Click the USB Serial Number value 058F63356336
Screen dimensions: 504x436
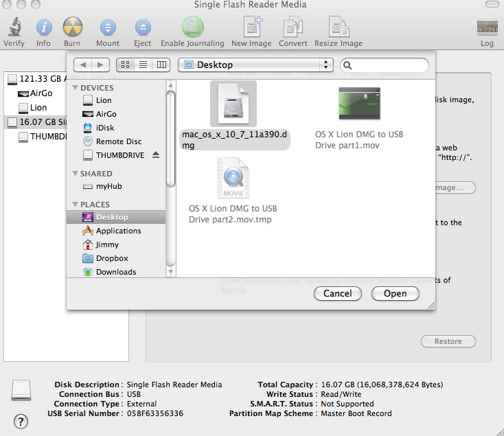[x=155, y=413]
